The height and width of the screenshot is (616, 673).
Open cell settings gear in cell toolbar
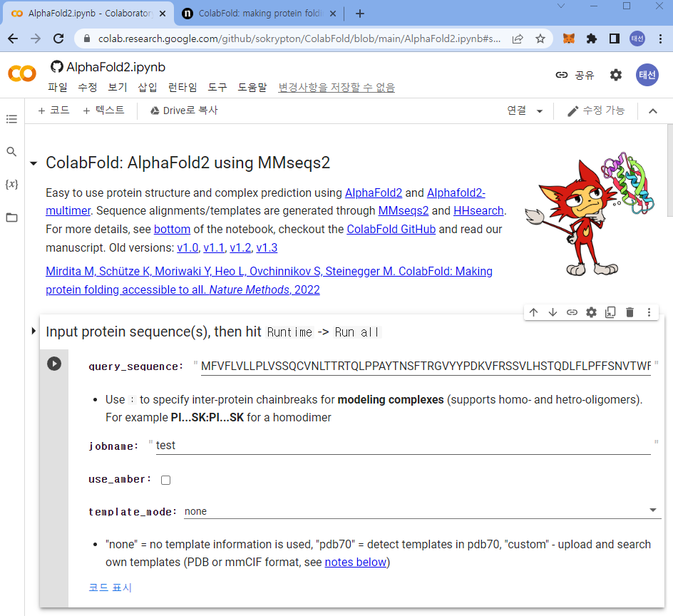[591, 312]
